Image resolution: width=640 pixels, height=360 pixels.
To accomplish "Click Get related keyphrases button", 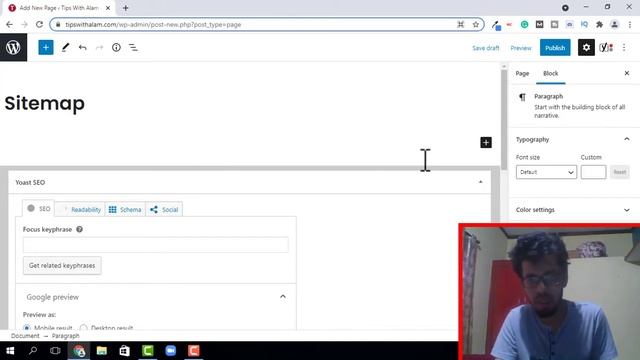I will point(62,265).
